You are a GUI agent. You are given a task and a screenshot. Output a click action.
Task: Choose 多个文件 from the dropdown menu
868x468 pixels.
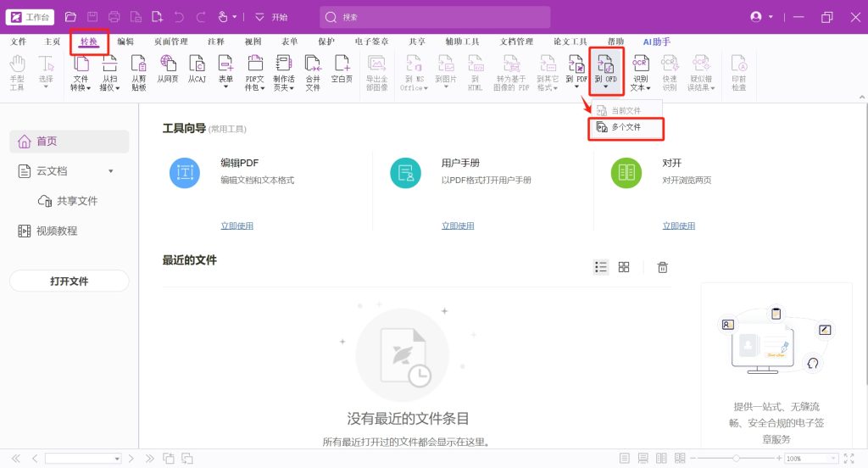[x=626, y=128]
